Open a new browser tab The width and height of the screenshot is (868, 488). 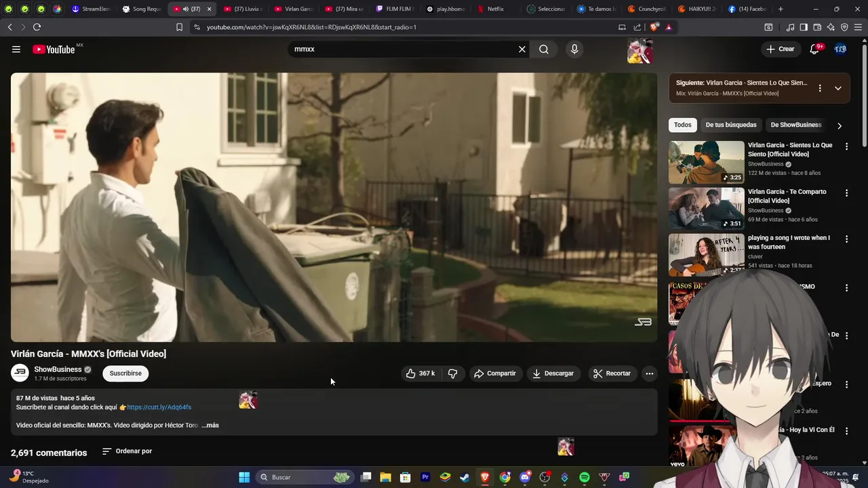tap(781, 9)
